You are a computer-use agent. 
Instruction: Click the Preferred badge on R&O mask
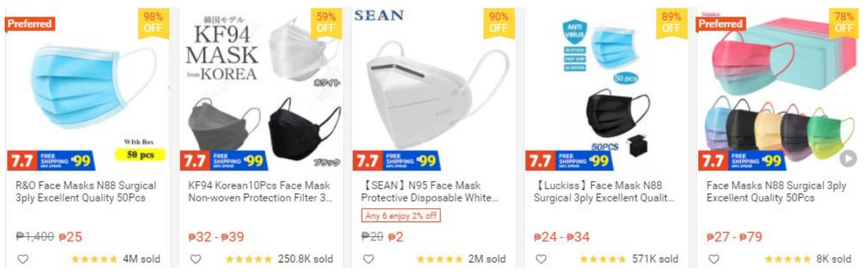[30, 24]
